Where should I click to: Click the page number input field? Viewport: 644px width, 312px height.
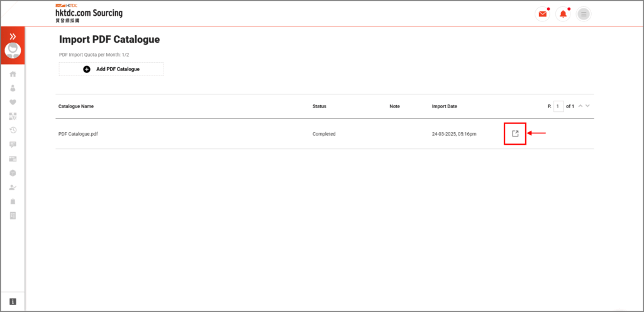(558, 106)
